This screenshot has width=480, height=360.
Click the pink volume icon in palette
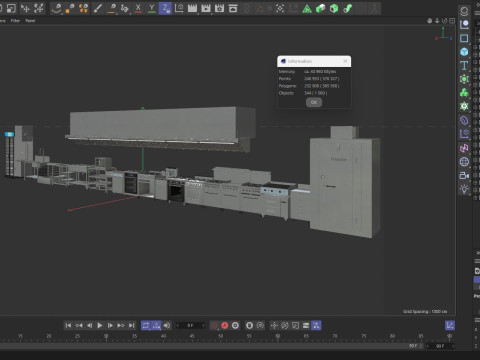point(464,148)
